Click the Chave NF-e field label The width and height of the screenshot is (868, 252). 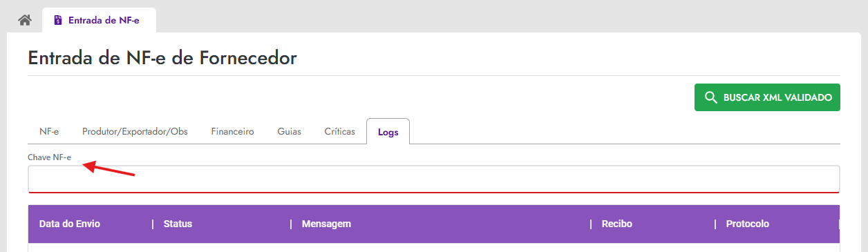(50, 157)
